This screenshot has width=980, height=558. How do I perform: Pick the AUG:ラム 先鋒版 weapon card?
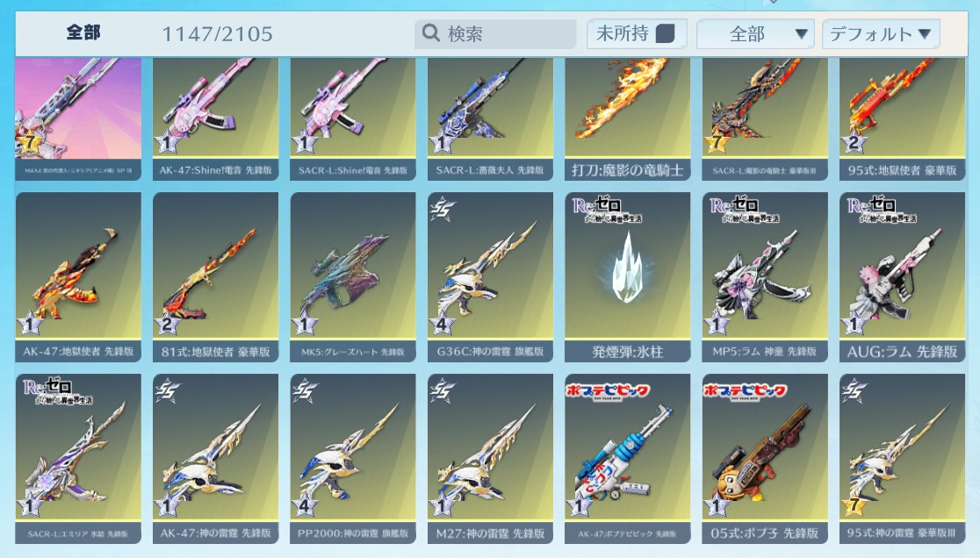click(x=902, y=277)
